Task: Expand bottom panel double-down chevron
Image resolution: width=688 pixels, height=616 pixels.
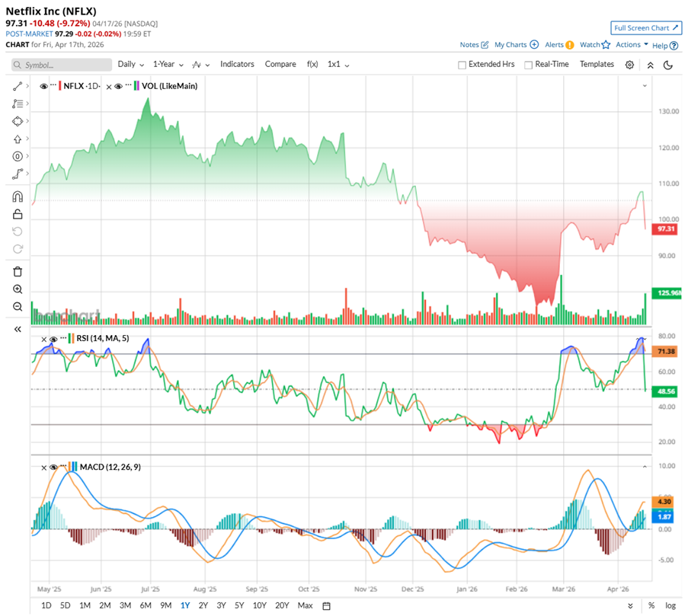Action: point(631,606)
